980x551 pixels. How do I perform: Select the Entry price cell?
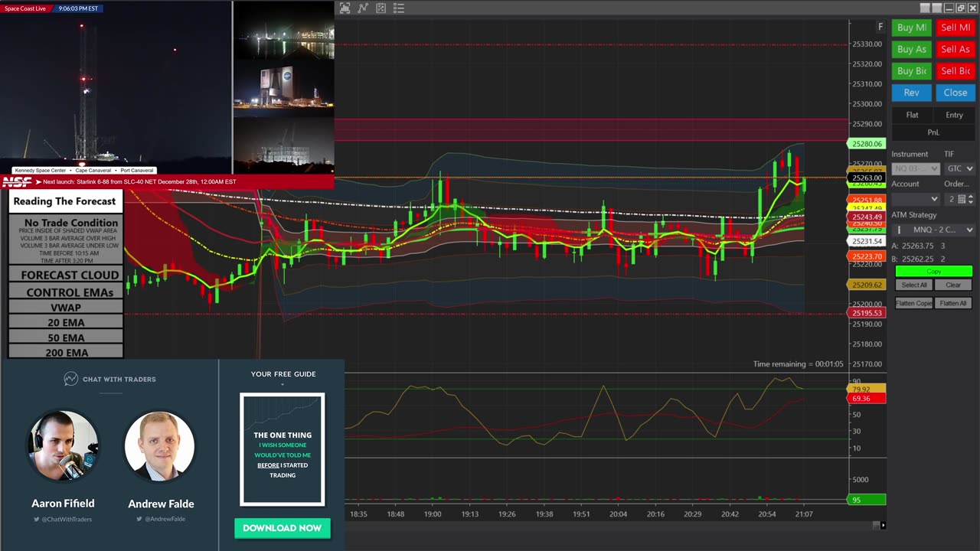[x=954, y=115]
